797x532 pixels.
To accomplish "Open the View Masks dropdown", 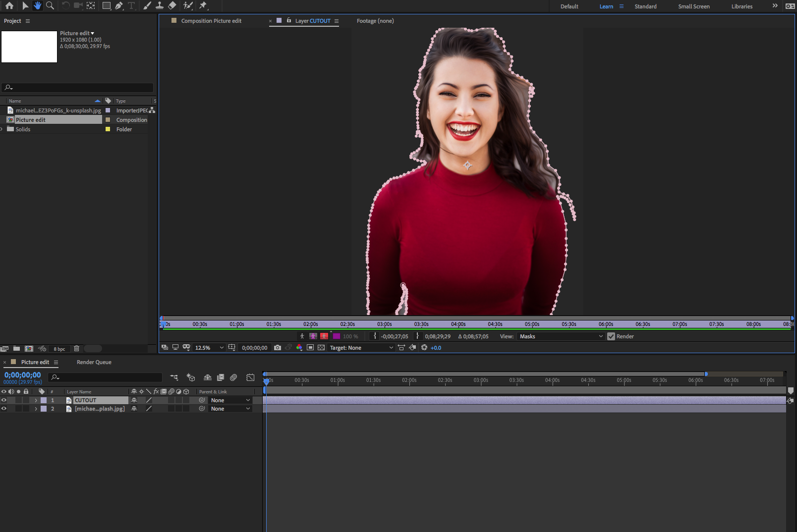I will click(x=561, y=336).
